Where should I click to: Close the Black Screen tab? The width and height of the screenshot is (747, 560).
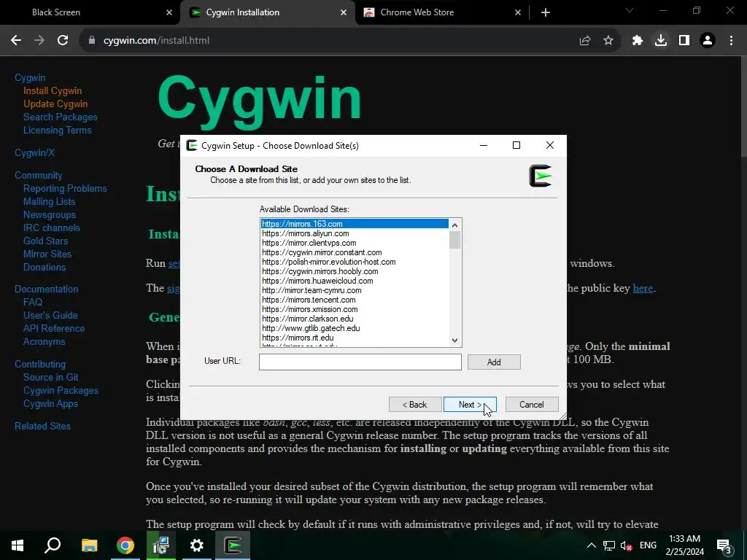pyautogui.click(x=169, y=12)
